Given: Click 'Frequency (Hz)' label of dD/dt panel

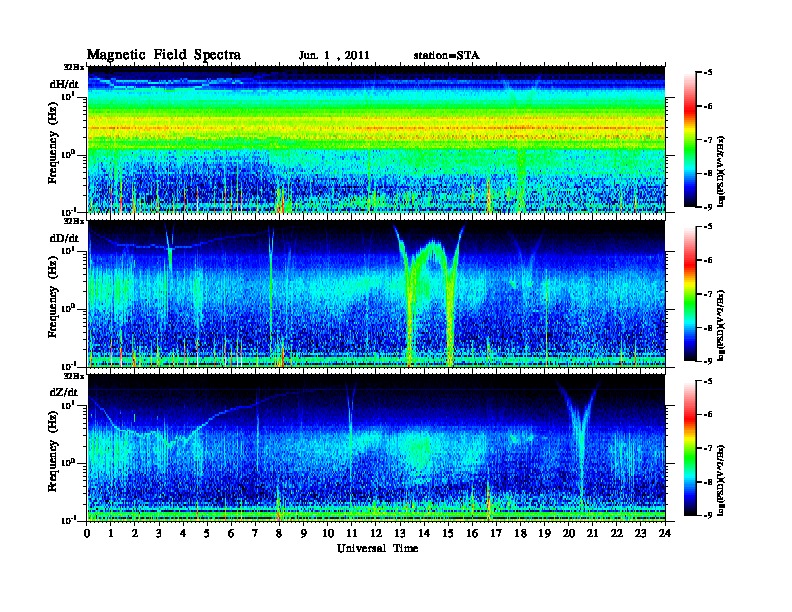Looking at the screenshot, I should pos(53,297).
